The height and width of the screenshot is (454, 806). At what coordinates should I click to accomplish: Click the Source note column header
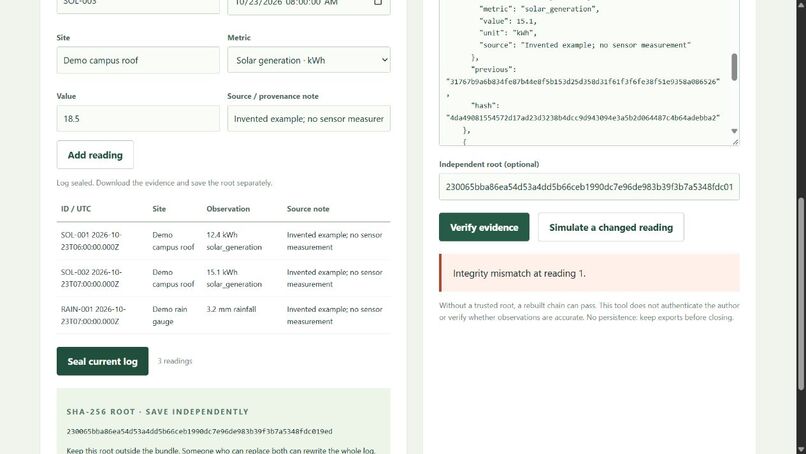click(308, 209)
